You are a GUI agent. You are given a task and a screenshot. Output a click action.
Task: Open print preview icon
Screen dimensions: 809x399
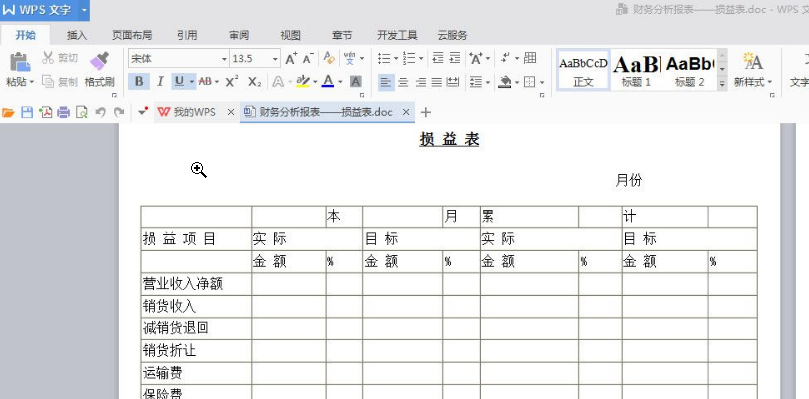coord(82,112)
